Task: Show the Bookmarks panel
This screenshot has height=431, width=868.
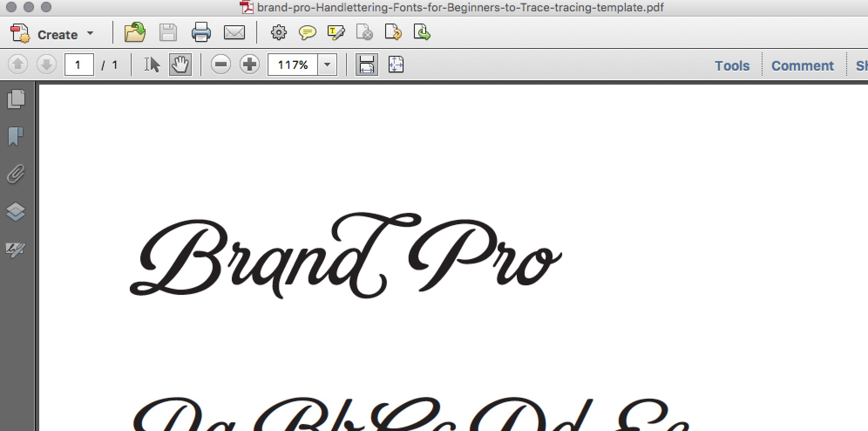Action: (16, 137)
